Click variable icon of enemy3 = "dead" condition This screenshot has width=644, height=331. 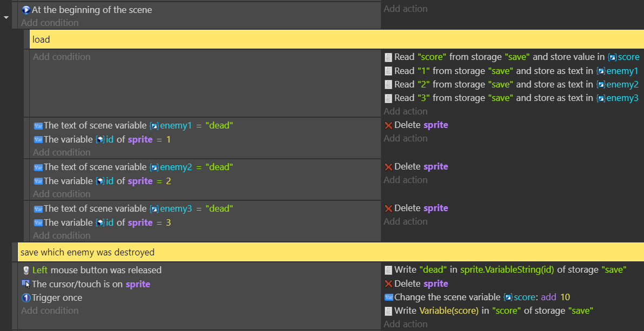[x=38, y=208]
